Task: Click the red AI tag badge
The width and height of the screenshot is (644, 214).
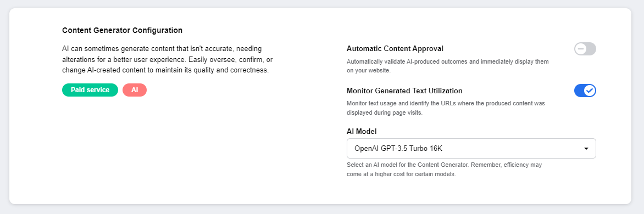Action: (135, 90)
